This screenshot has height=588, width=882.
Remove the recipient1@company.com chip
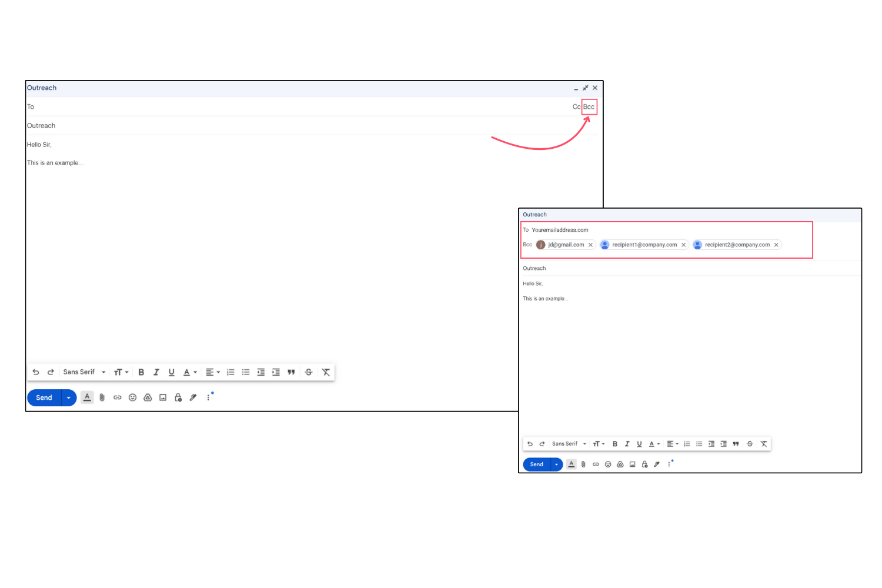coord(683,245)
